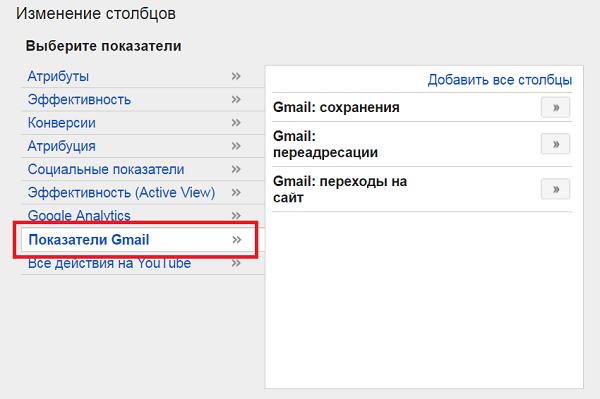600x399 pixels.
Task: Click the Добавить все столбцы link
Action: click(500, 80)
